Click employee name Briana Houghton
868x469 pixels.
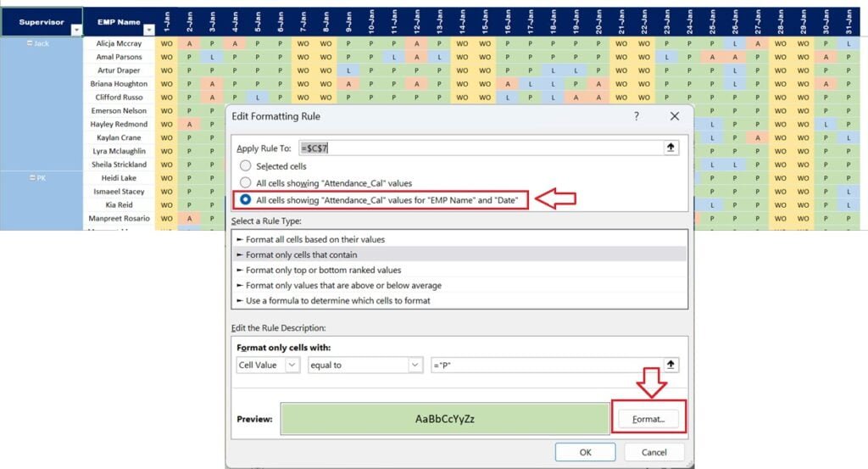(x=119, y=84)
